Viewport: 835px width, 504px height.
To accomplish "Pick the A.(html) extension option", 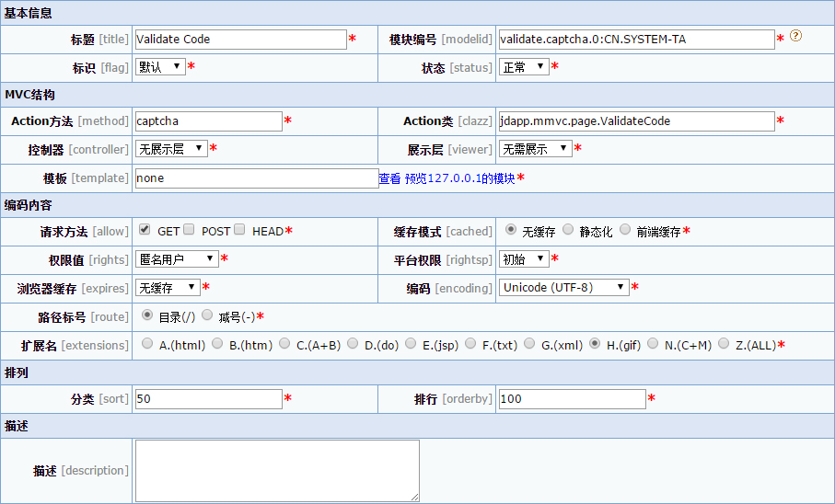I will [x=147, y=343].
